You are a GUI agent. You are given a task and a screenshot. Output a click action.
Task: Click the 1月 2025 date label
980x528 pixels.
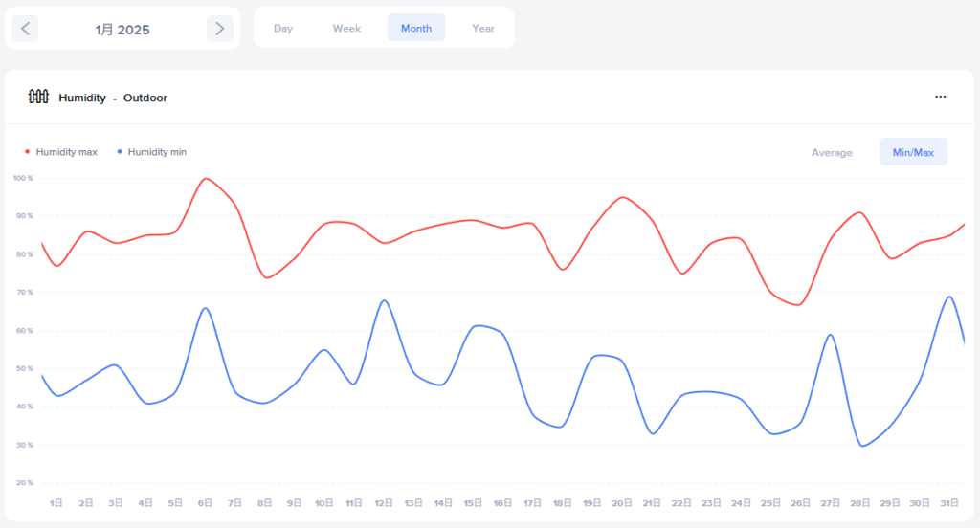tap(122, 30)
